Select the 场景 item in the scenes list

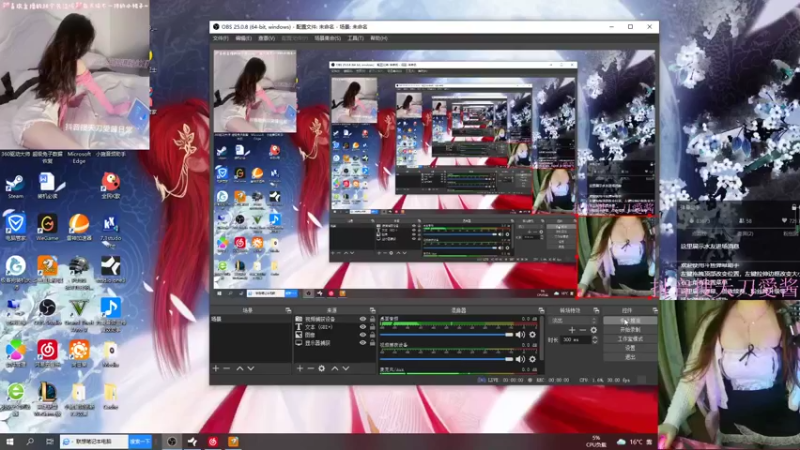coord(251,319)
